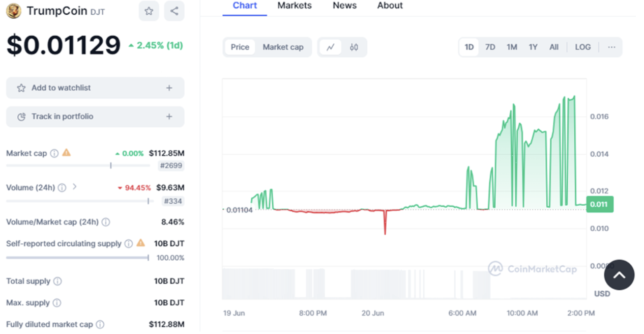Viewport: 644px width, 334px height.
Task: Click circulating supply info icon
Action: pyautogui.click(x=129, y=244)
